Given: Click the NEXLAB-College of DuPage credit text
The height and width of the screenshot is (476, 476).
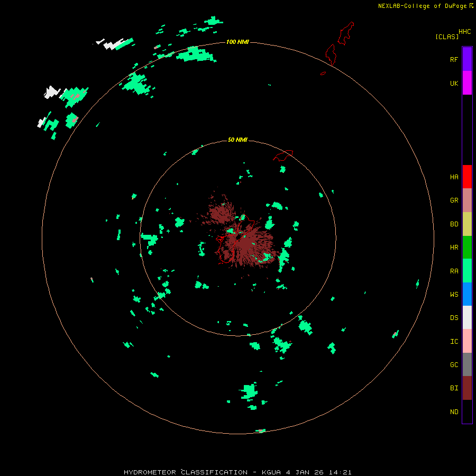Looking at the screenshot, I should point(422,6).
